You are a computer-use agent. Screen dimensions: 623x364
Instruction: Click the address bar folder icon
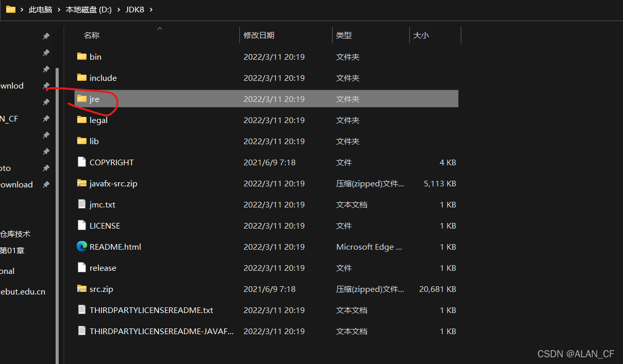(x=10, y=9)
